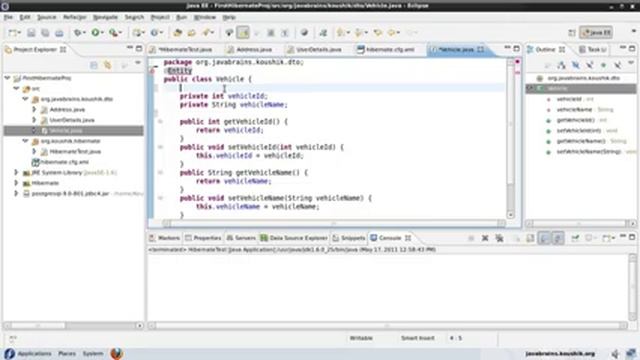Click the Debug bug icon

pyautogui.click(x=77, y=32)
